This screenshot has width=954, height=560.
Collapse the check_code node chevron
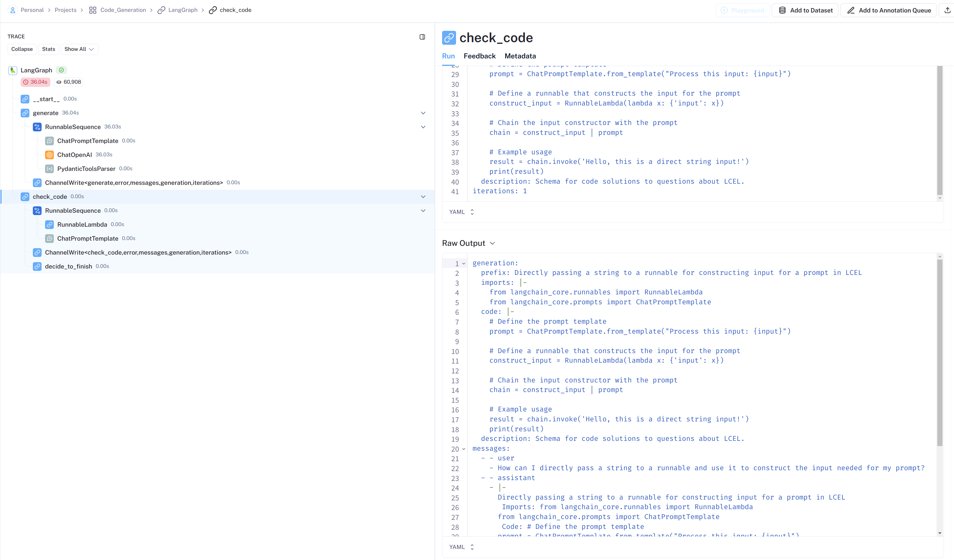(x=423, y=197)
